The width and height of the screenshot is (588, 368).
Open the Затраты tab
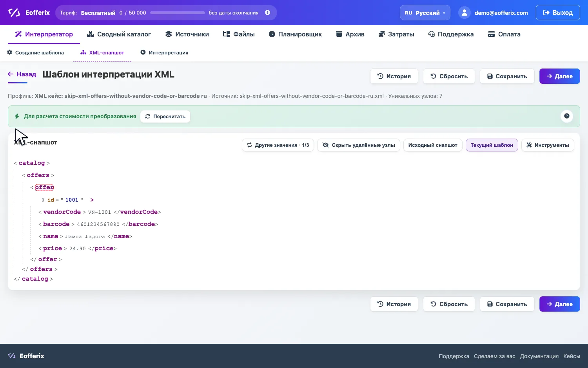click(396, 34)
